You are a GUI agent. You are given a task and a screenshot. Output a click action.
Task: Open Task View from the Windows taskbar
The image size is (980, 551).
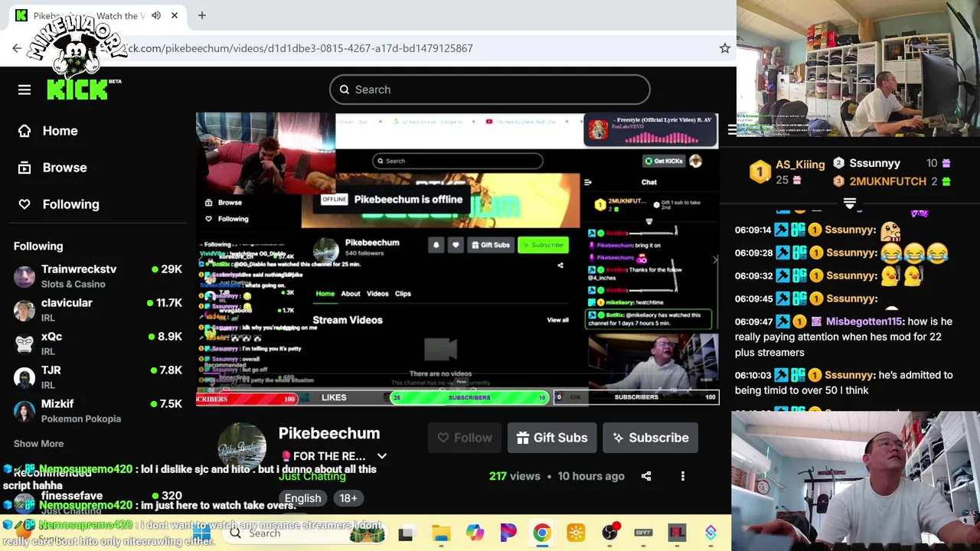coord(406,533)
